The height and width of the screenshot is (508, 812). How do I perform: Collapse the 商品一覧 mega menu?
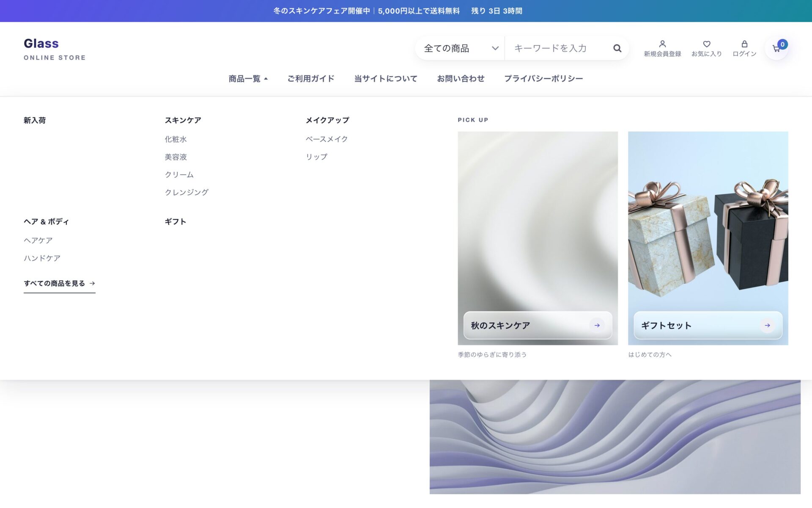click(x=248, y=79)
